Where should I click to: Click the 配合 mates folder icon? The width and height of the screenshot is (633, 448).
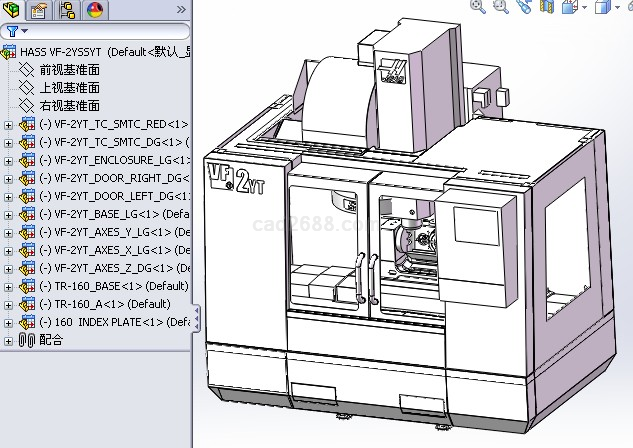click(x=27, y=340)
